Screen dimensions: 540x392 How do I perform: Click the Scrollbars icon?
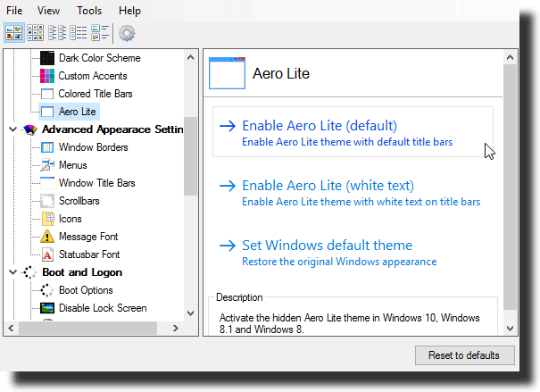coord(47,201)
